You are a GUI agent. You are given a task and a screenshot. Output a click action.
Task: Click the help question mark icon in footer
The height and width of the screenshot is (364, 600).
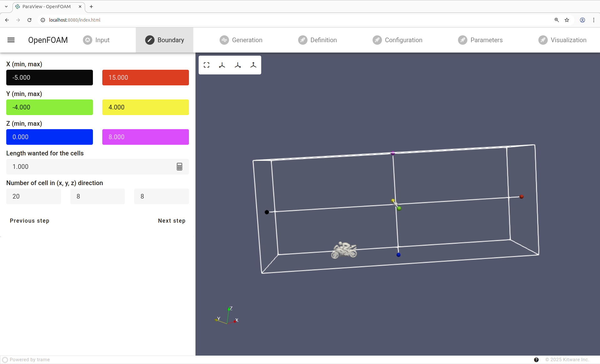click(536, 360)
